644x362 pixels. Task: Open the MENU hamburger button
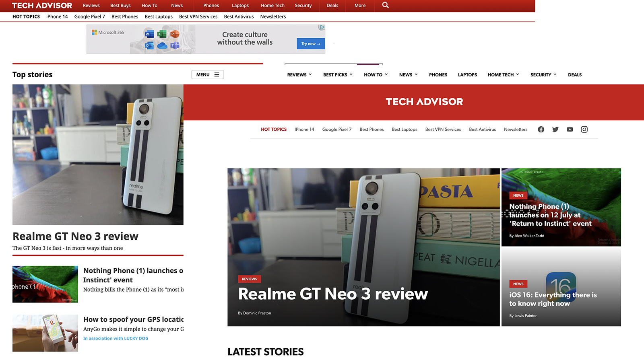pyautogui.click(x=208, y=75)
